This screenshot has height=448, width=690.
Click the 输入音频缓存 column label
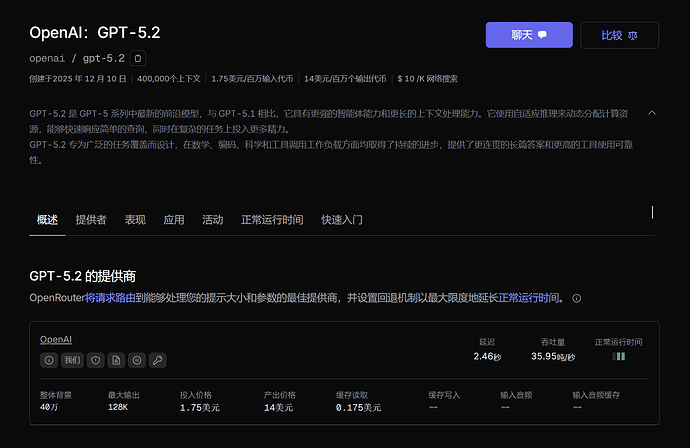tap(596, 395)
